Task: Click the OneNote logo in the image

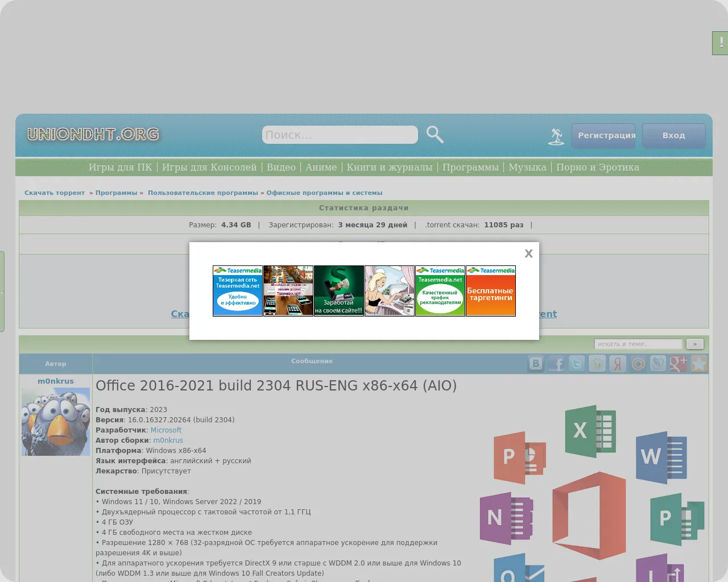Action: tap(506, 518)
